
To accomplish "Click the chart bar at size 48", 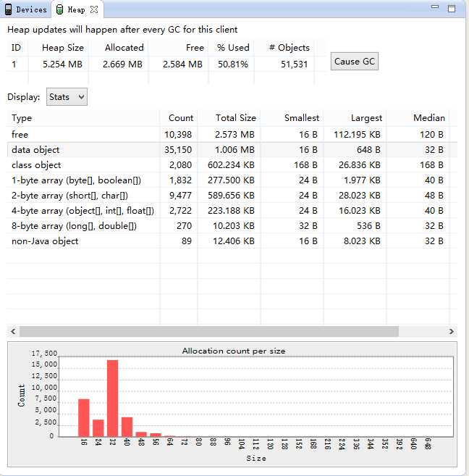I will click(x=141, y=435).
